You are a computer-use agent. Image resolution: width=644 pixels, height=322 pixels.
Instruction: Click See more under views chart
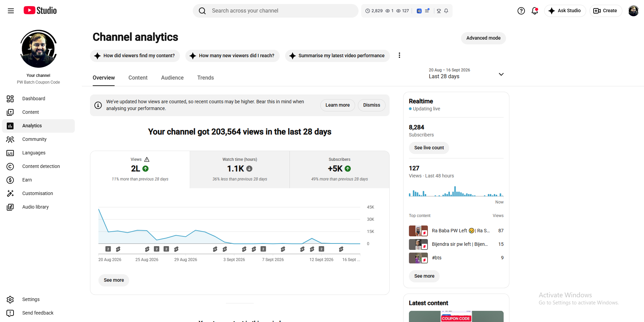point(114,280)
